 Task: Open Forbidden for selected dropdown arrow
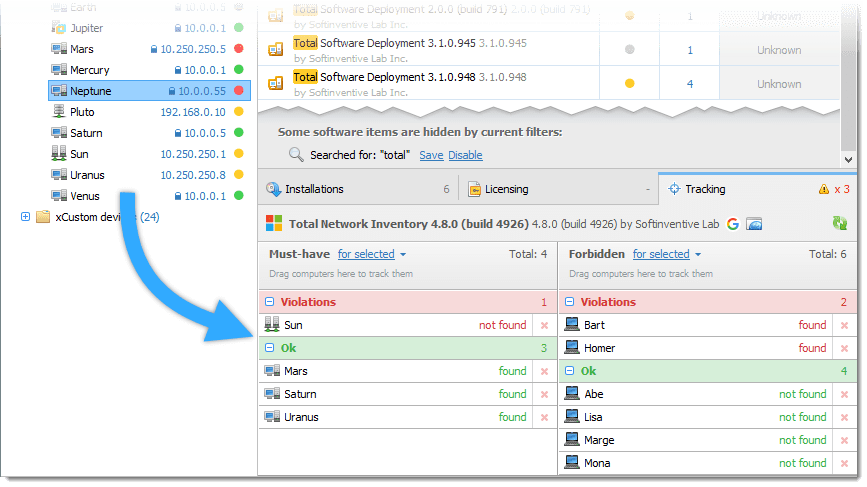coord(698,255)
